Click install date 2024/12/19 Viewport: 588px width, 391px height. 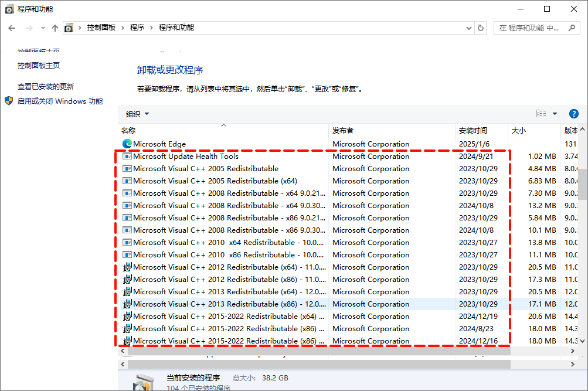pos(478,316)
